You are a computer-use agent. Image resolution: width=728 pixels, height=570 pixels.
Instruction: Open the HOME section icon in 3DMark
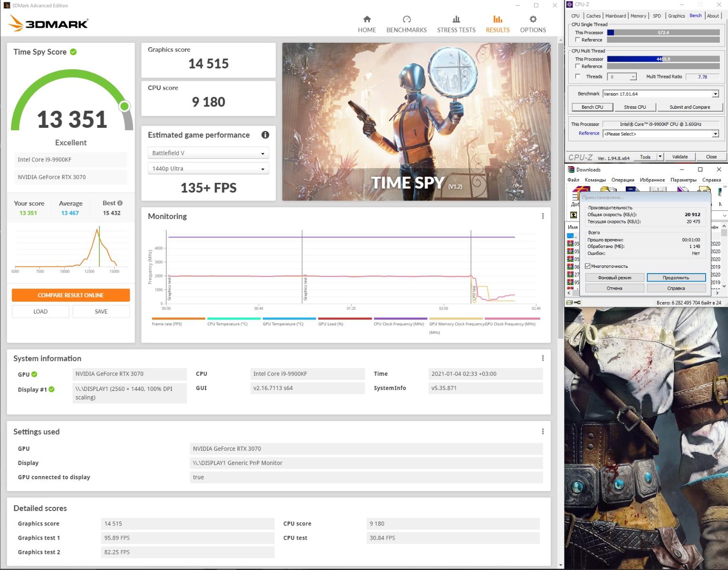pos(366,19)
